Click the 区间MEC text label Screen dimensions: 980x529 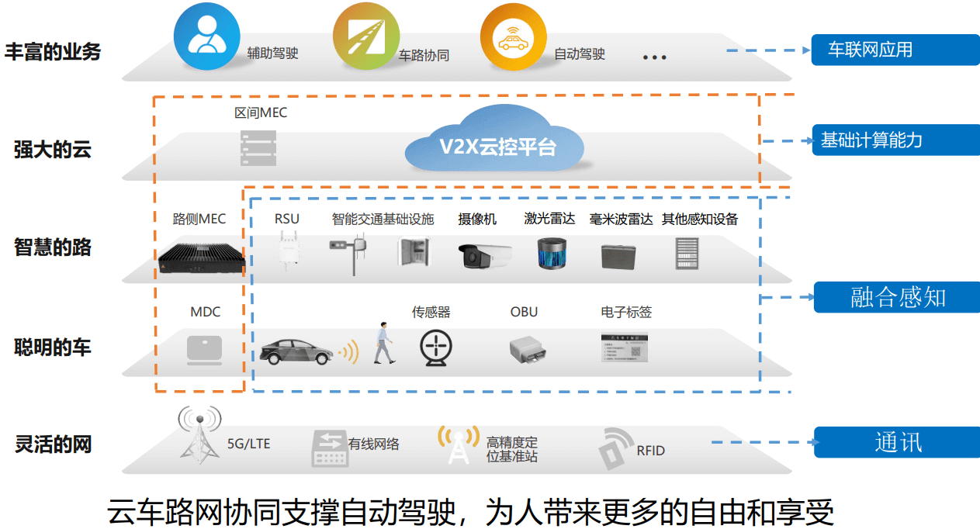click(x=261, y=113)
